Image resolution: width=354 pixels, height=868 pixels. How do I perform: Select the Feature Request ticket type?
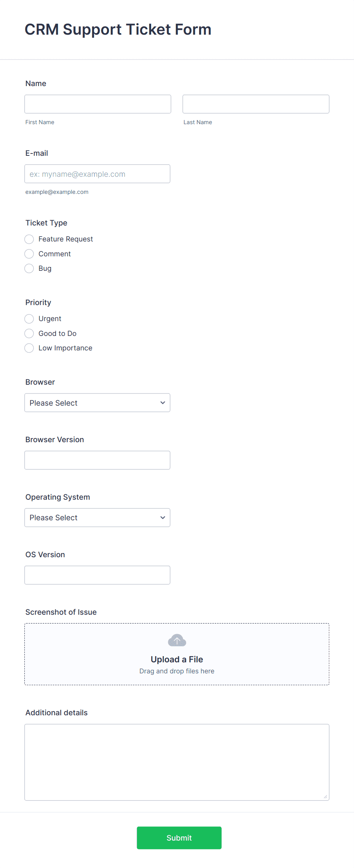click(x=29, y=239)
